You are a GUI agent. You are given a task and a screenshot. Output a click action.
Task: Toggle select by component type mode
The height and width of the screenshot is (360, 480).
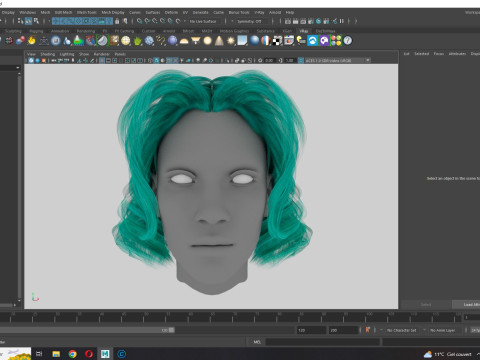[x=36, y=21]
